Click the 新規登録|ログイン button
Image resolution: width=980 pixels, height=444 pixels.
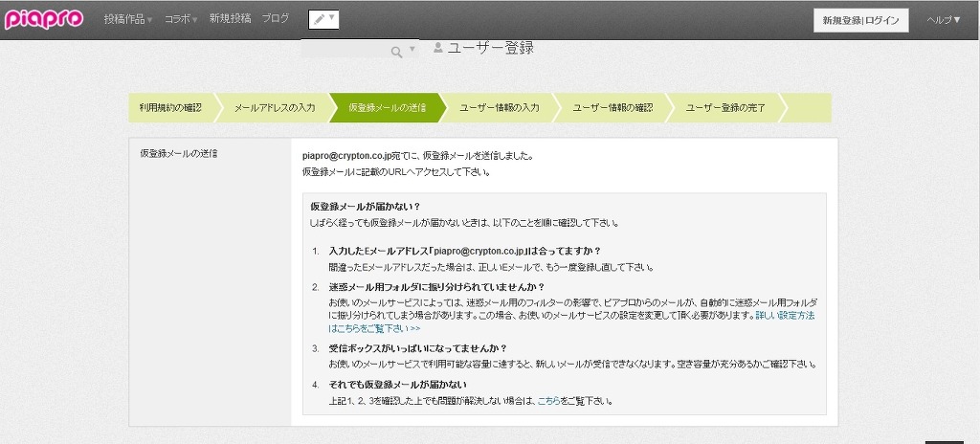click(x=861, y=20)
